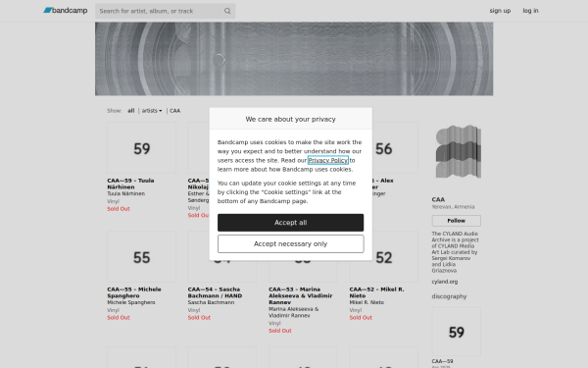
Task: Expand the artists filter dropdown
Action: coord(152,111)
